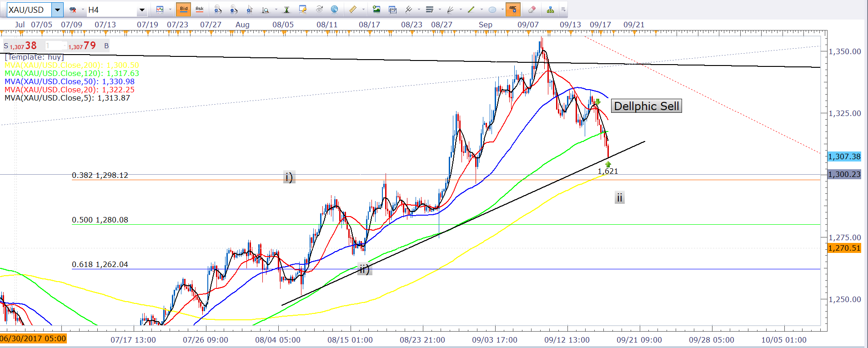Select the green trend line tool
The width and height of the screenshot is (868, 348).
pyautogui.click(x=471, y=9)
